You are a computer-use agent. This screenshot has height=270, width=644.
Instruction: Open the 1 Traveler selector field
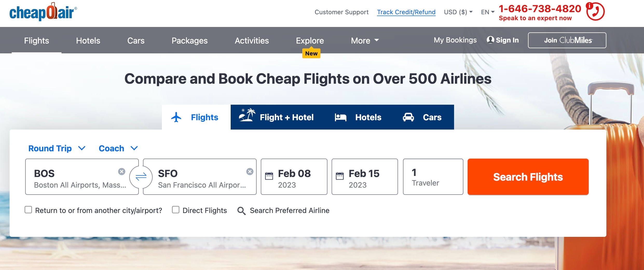click(x=433, y=177)
